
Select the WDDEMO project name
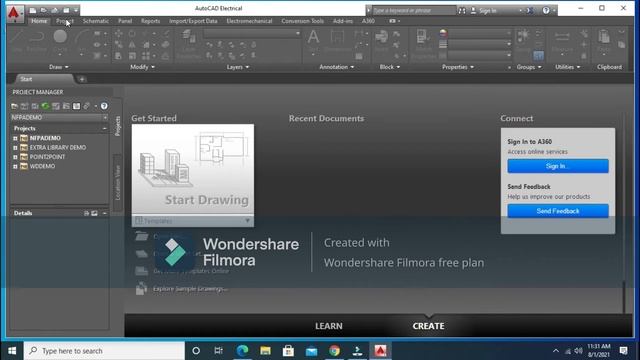pos(42,167)
